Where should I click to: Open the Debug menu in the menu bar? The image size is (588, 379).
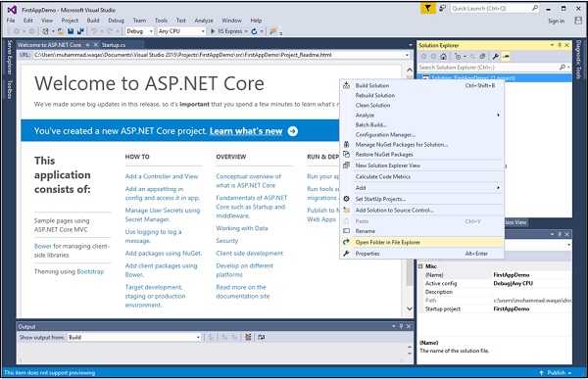116,21
